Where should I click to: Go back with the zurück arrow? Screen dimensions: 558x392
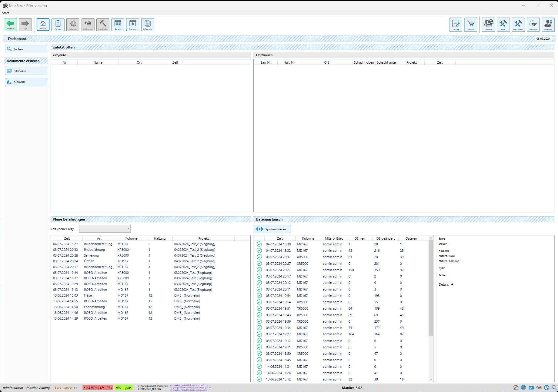(x=10, y=25)
